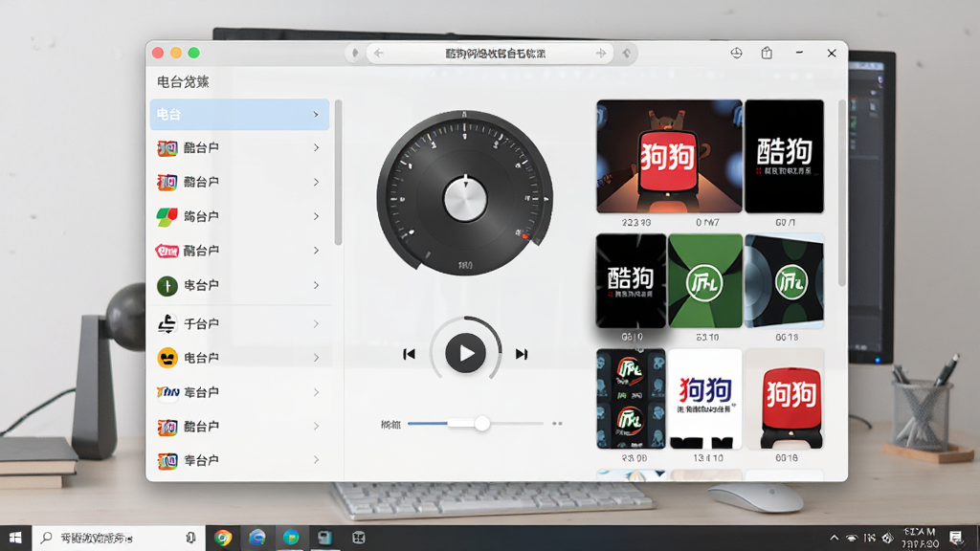Open the sidebar row with red oval logo
Image resolution: width=980 pixels, height=551 pixels.
pyautogui.click(x=239, y=251)
